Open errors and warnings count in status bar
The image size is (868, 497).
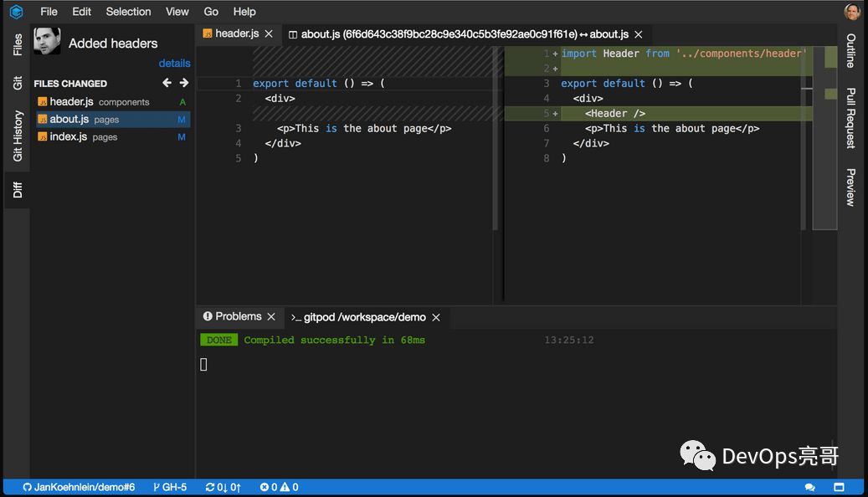coord(279,487)
